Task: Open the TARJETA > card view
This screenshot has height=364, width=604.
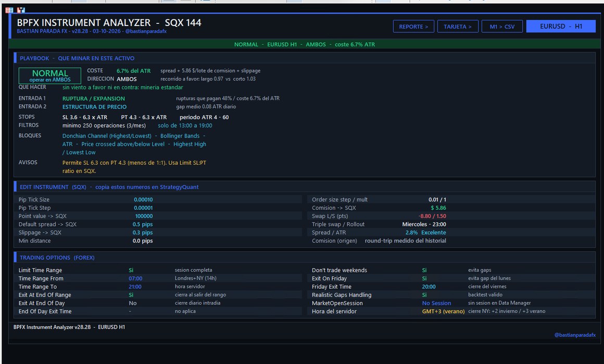Action: (458, 27)
